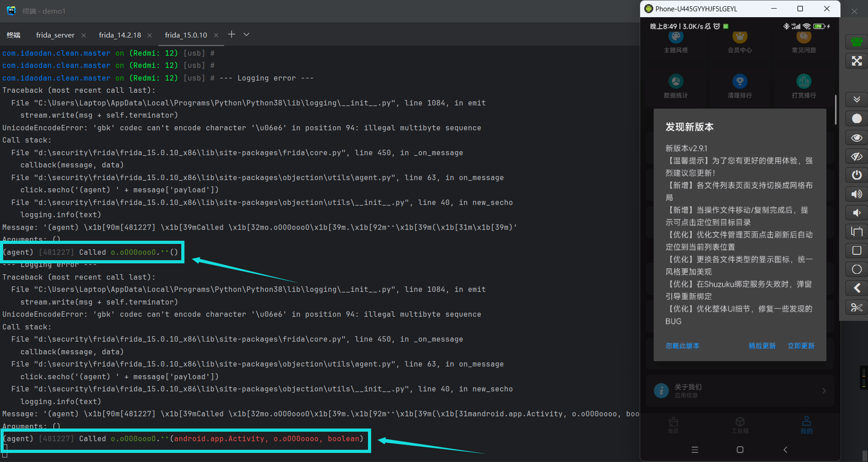Click the phone screen vertical scrollbar thumb

coord(835,110)
